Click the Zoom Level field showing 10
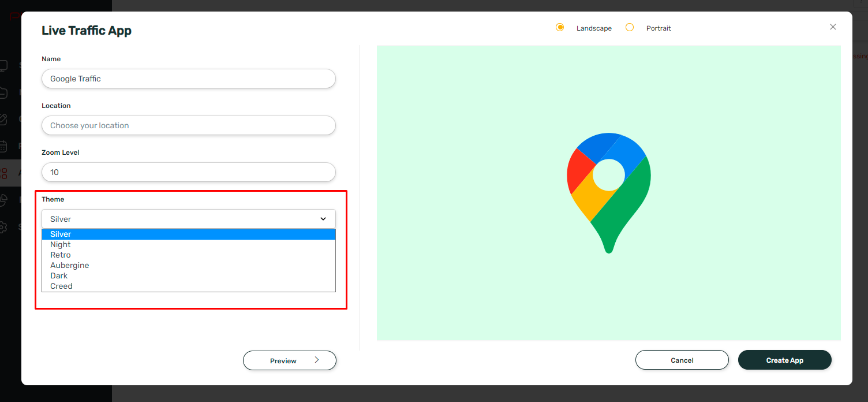Screen dimensions: 868x402 pos(189,172)
